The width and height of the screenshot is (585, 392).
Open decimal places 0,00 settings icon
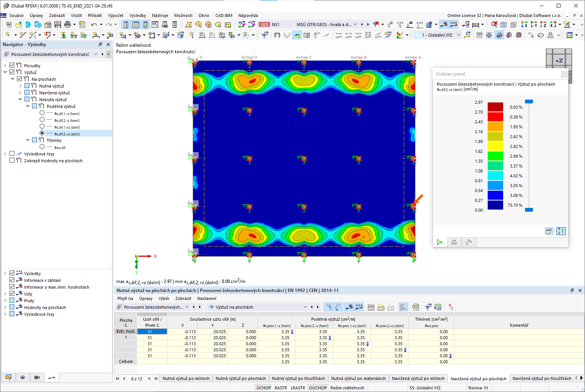(x=438, y=307)
